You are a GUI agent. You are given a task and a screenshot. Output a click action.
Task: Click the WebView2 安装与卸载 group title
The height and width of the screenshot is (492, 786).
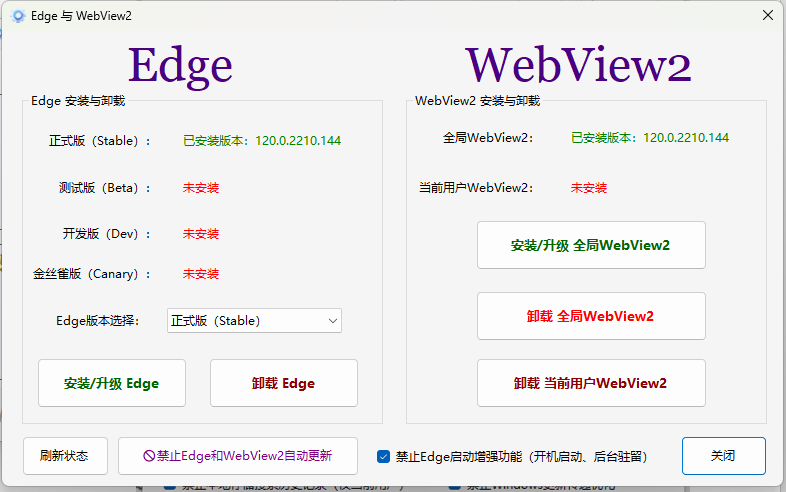478,101
